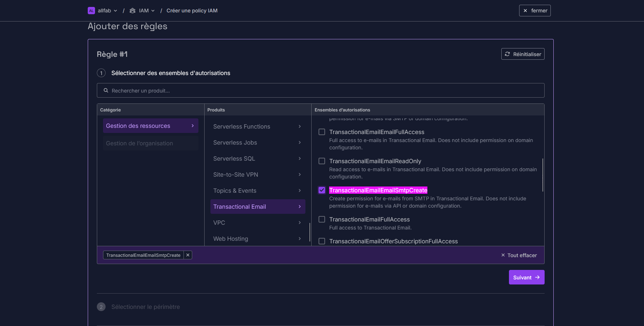Click the TransactionalEmailEmailSmtpCreate label text
Viewport: 644px width, 326px height.
(378, 190)
